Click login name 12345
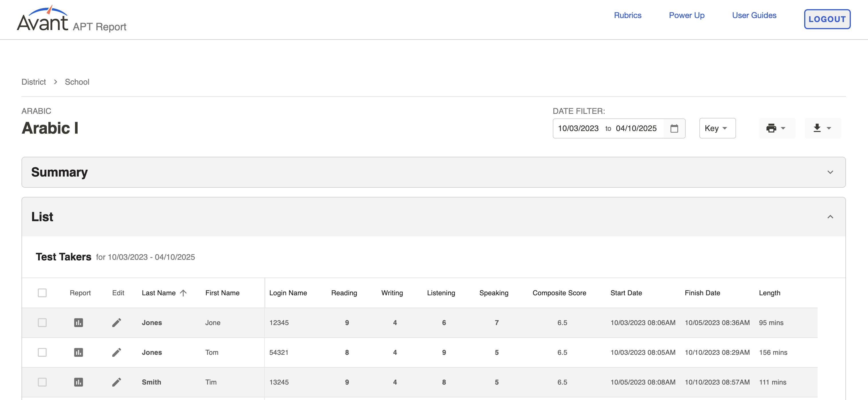868x400 pixels. pos(279,322)
